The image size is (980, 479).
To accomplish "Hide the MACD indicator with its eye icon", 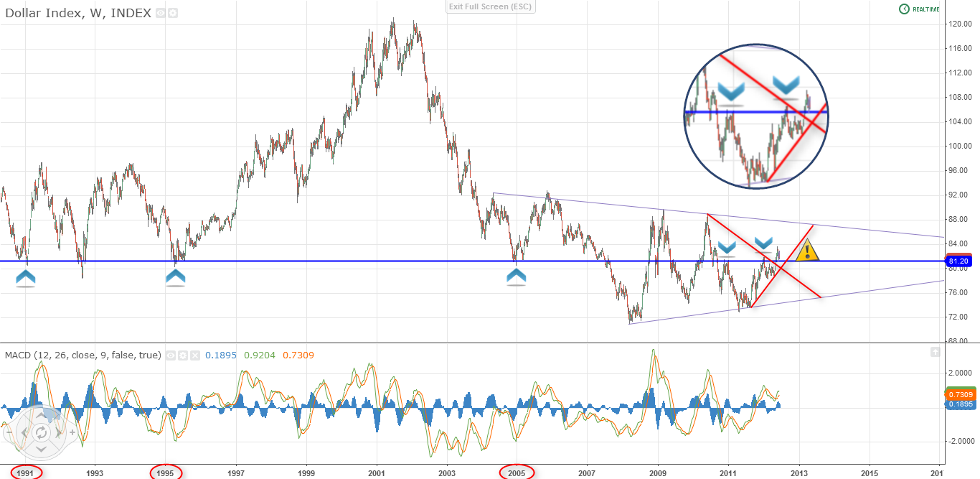I will point(169,355).
